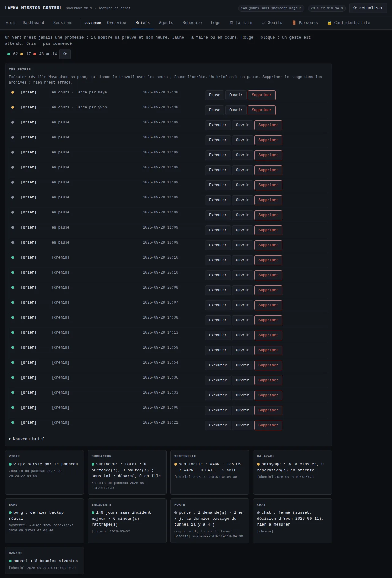The width and height of the screenshot is (392, 578).
Task: Exécuter the brief dated 2026-09-28 11:21
Action: pyautogui.click(x=218, y=425)
